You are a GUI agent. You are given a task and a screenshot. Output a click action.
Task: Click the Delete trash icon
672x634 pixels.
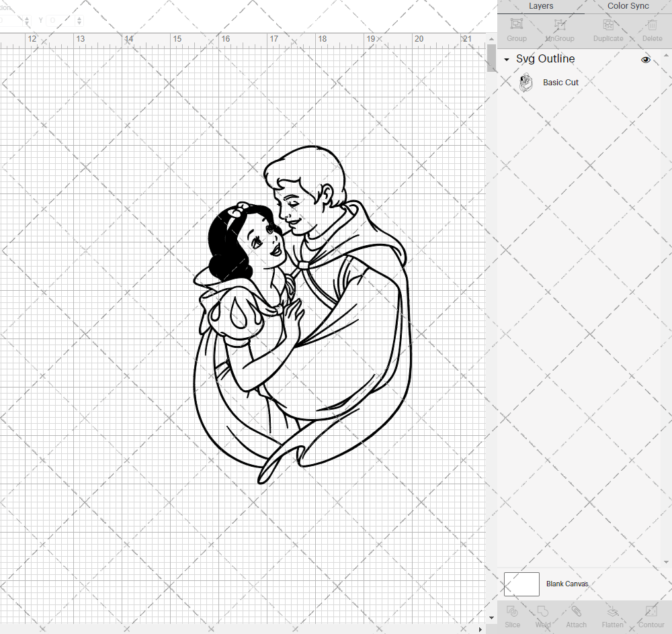652,24
